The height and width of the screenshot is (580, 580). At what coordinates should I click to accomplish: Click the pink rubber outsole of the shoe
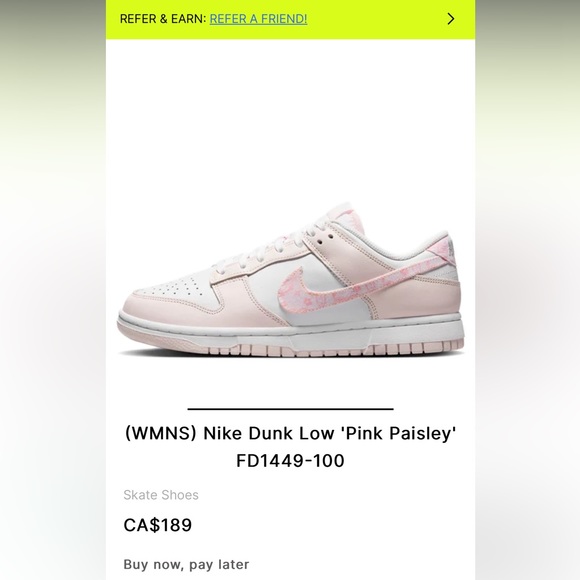tap(292, 348)
